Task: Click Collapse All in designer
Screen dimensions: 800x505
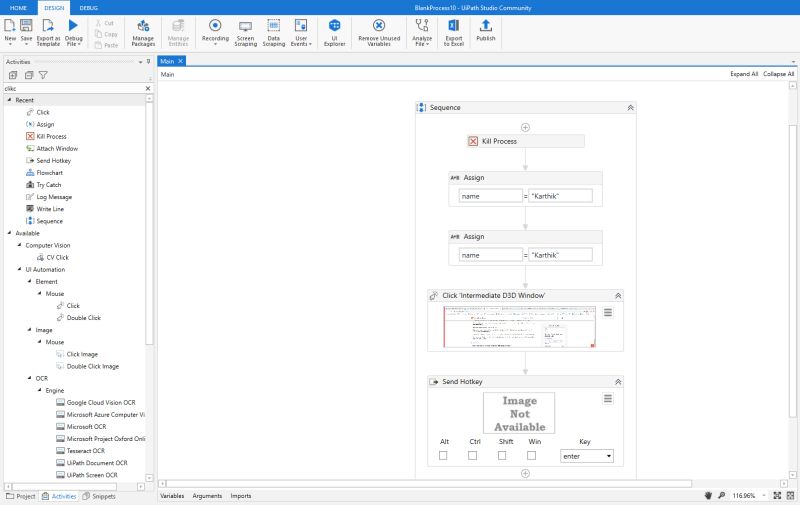Action: point(779,74)
